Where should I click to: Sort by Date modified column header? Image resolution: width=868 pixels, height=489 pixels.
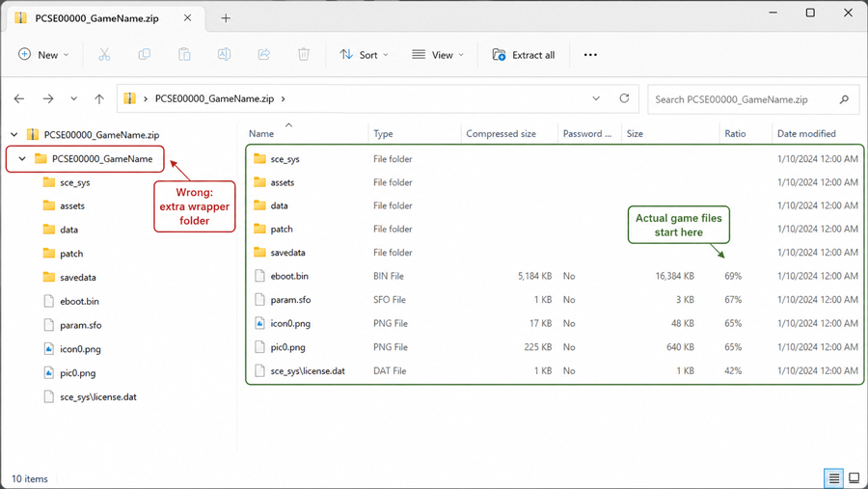click(x=806, y=133)
